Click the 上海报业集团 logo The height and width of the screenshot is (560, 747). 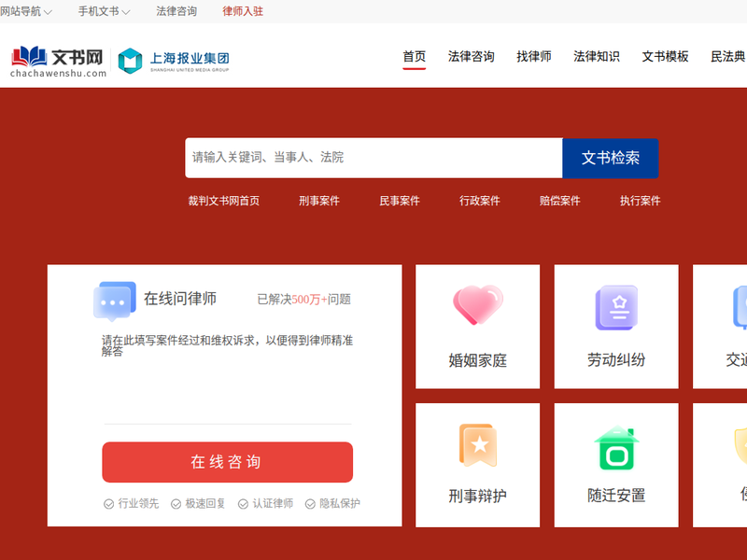[x=174, y=61]
